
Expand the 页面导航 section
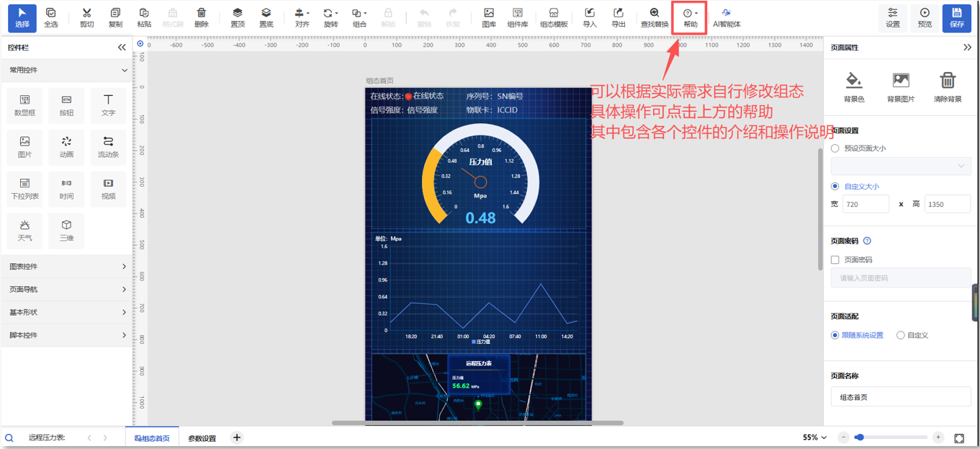pyautogui.click(x=66, y=290)
